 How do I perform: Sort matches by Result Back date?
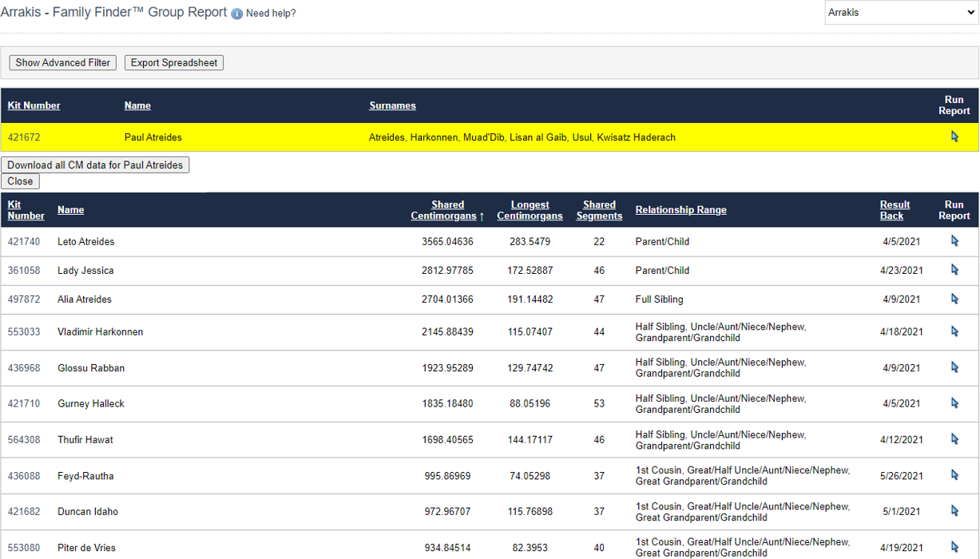[x=895, y=210]
